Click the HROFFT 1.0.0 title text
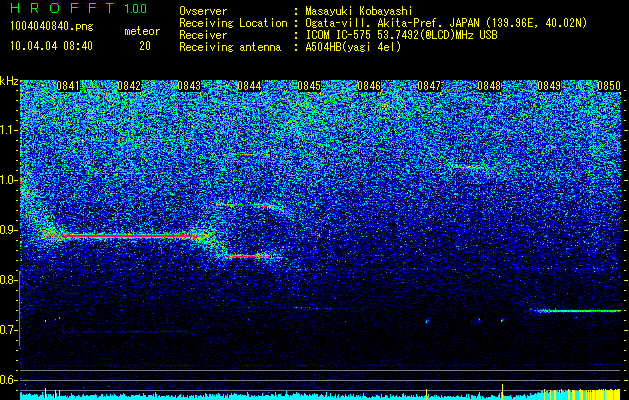The image size is (629, 400). click(79, 8)
